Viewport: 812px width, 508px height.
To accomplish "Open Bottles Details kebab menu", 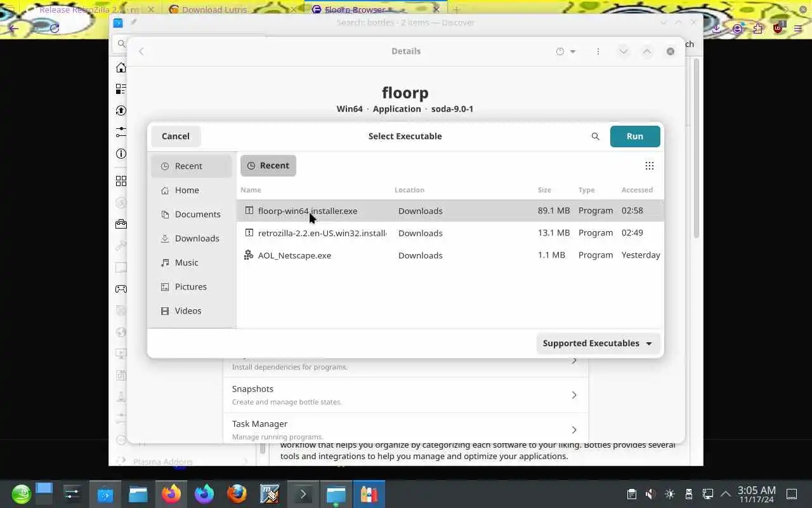I will point(598,51).
